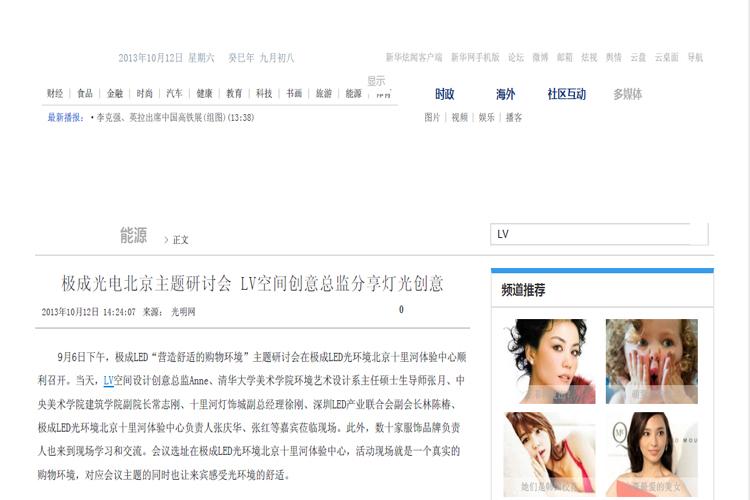
Task: Open the 科技 channel in navigation
Action: point(264,94)
